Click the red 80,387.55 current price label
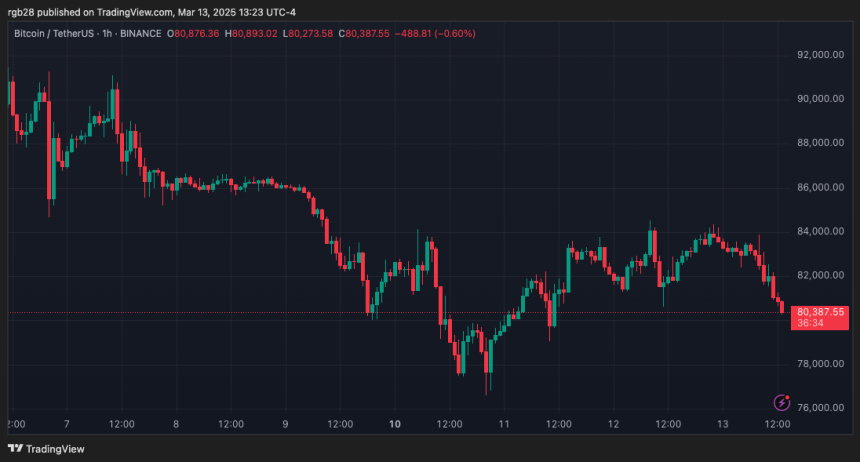Viewport: 860px width, 462px height. tap(820, 312)
